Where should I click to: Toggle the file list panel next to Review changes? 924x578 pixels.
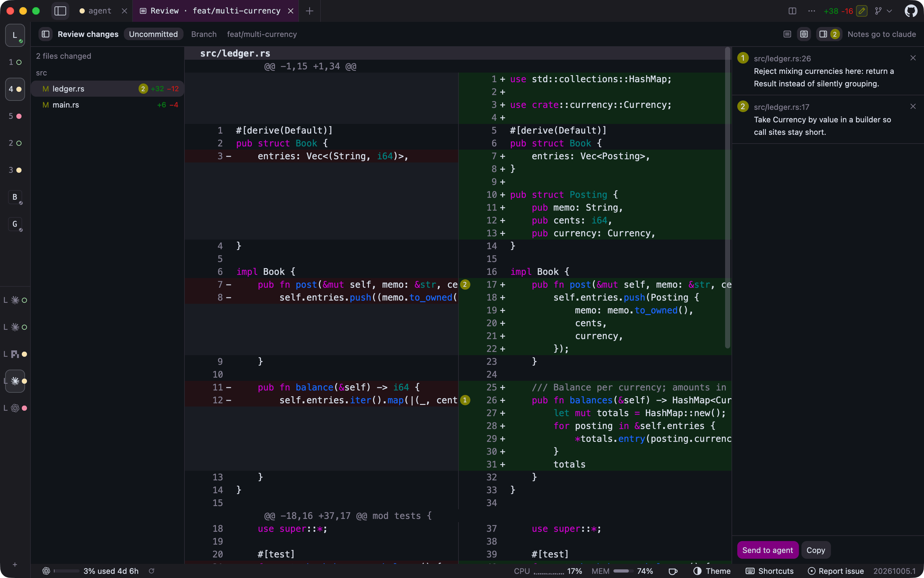[46, 34]
